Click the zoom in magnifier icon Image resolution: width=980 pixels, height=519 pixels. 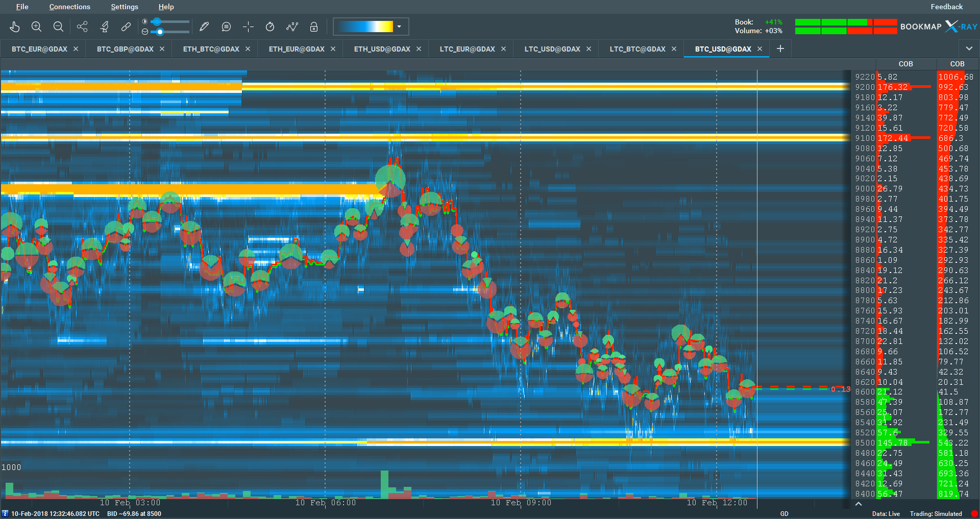pos(36,27)
